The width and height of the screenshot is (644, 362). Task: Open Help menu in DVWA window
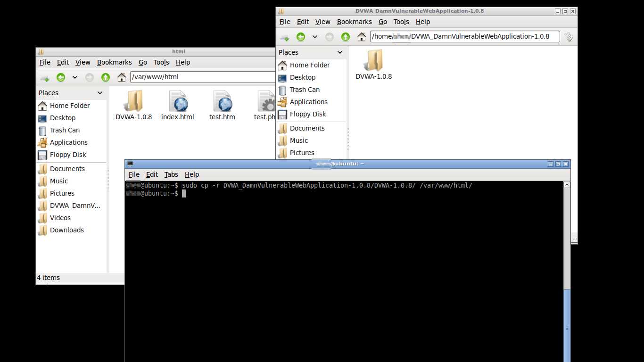(423, 22)
